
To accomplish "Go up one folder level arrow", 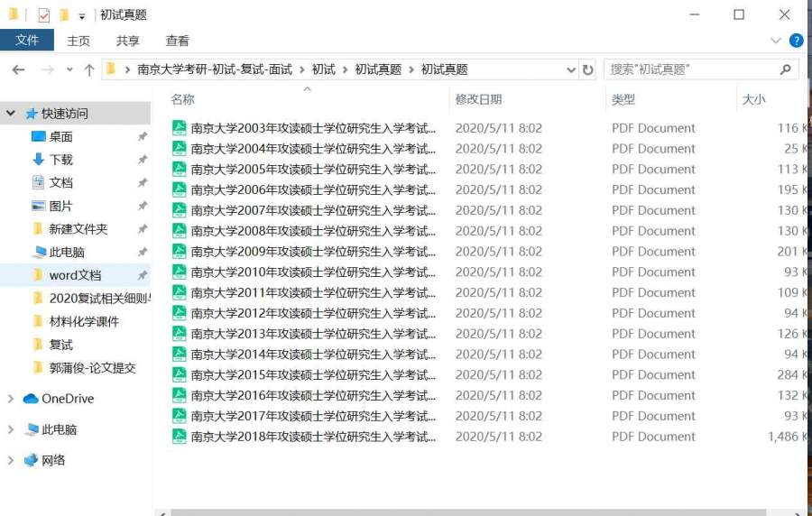I will [89, 69].
